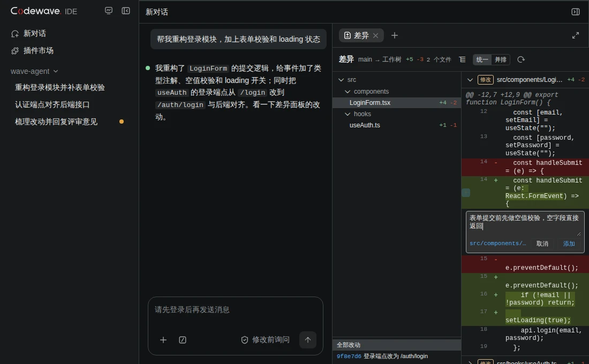Click the orange unread dot on 梳理改动并回复评审意见
This screenshot has width=589, height=364.
pos(122,122)
